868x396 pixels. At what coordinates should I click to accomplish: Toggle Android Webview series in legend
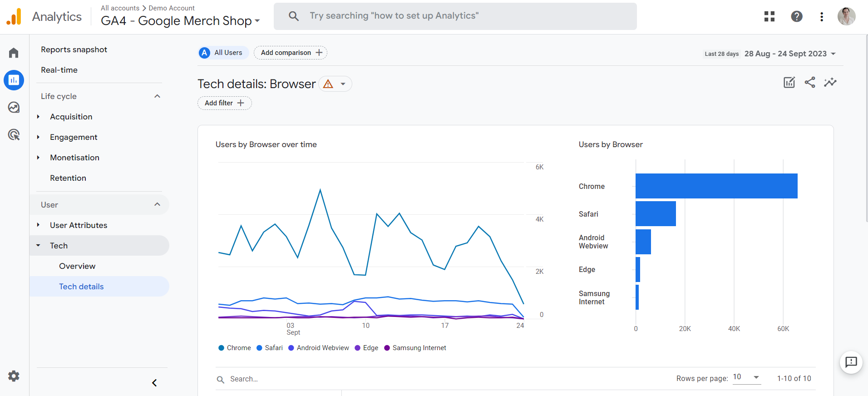[318, 348]
